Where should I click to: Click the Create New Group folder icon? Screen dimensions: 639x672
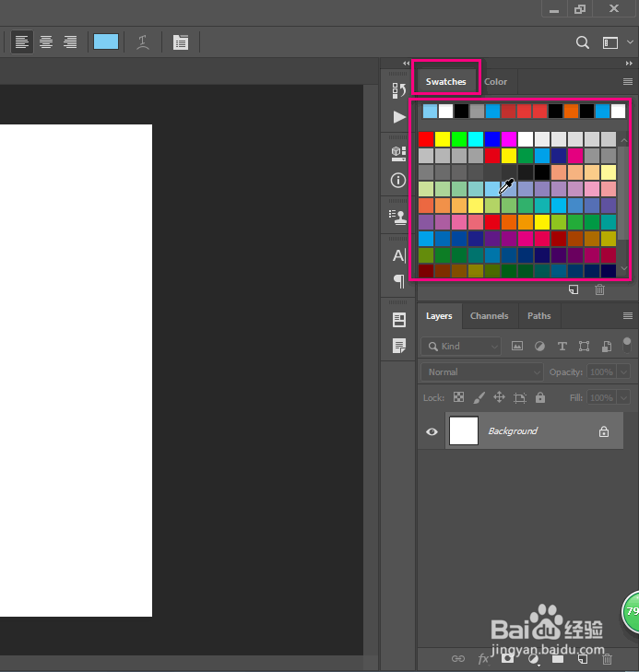558,658
